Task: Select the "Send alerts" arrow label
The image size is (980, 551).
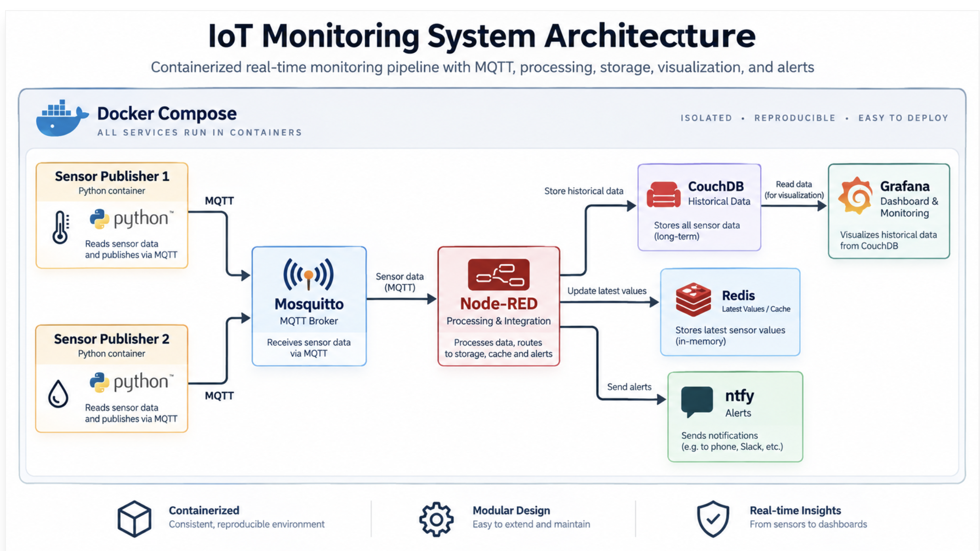Action: [629, 387]
